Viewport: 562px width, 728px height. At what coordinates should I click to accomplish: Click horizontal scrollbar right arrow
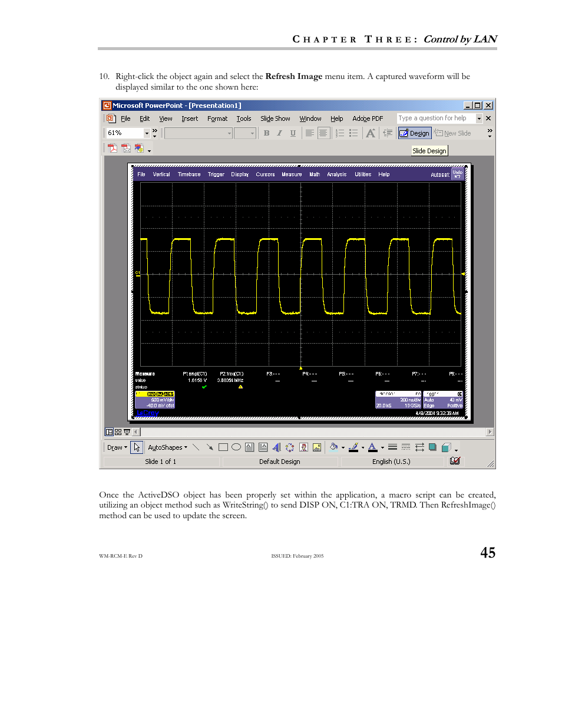tap(490, 432)
